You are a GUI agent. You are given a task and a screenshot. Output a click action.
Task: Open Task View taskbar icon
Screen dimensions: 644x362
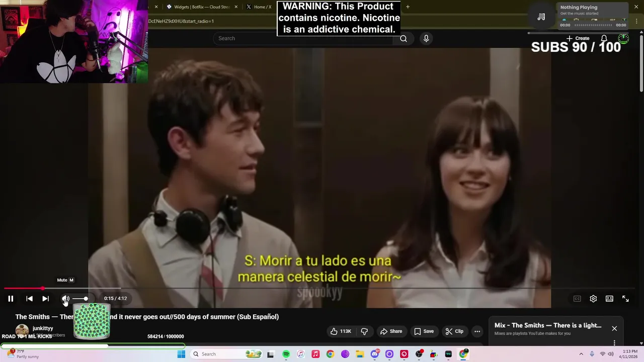(270, 354)
